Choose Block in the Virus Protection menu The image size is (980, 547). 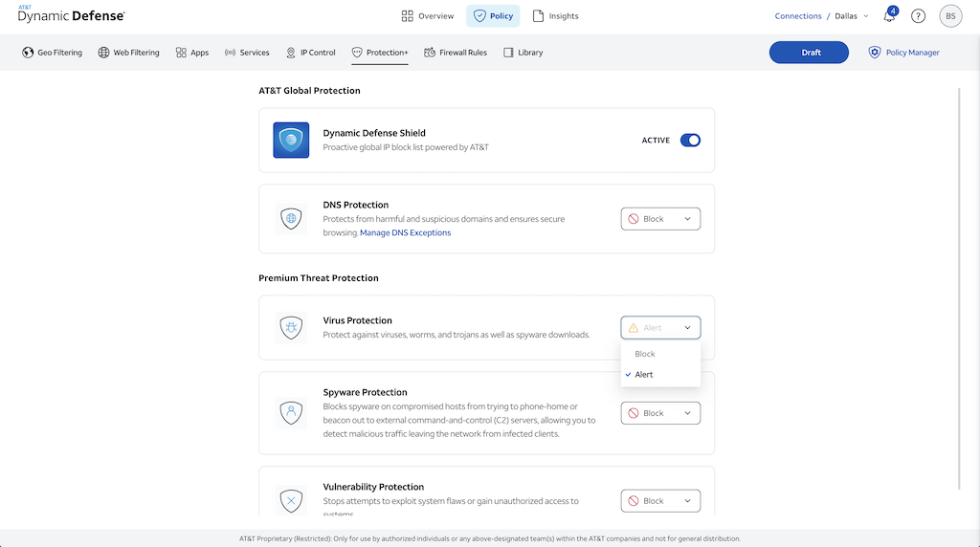[660, 354]
